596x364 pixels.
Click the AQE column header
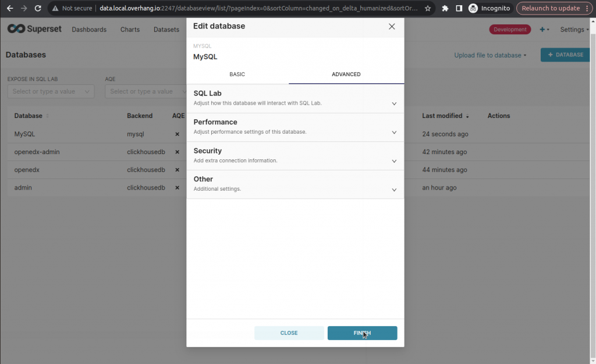point(178,116)
